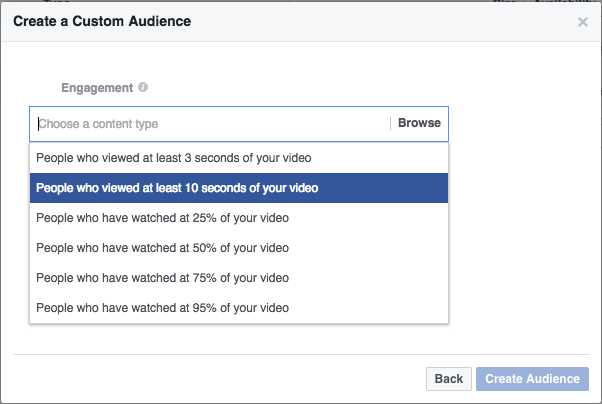Click the Engagement field label
Screen dimensions: 602x404
(x=99, y=88)
